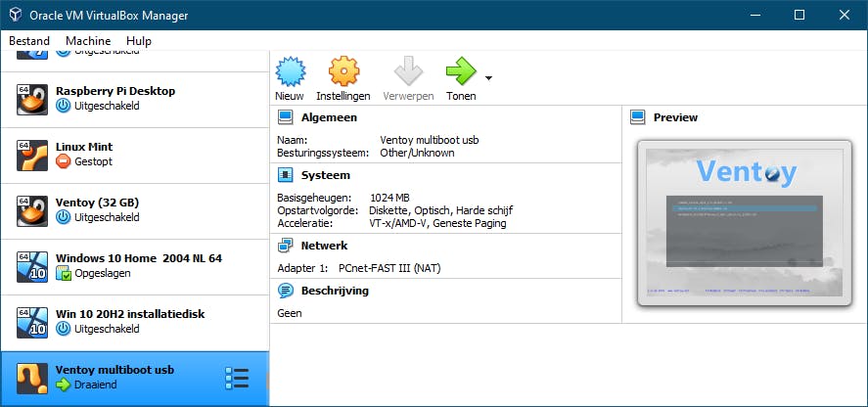Select the Ventoy multiboot usb VM

point(134,379)
